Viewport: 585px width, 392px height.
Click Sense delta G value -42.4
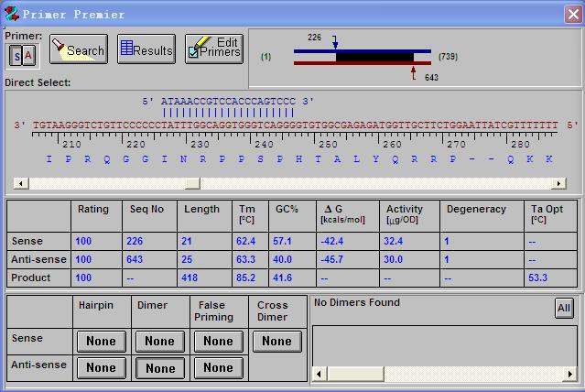[332, 241]
